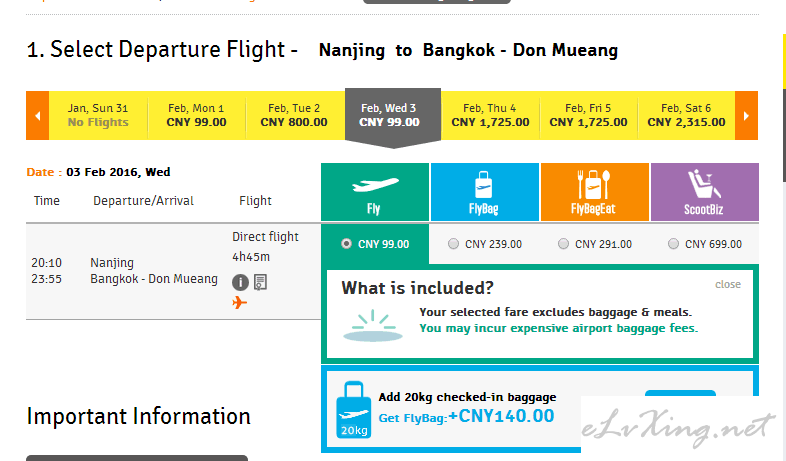
Task: Close the What is included panel
Action: pos(728,284)
